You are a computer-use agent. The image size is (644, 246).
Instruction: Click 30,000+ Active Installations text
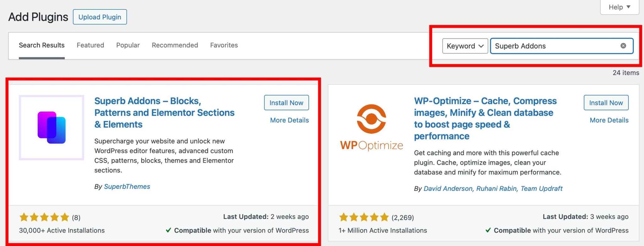pyautogui.click(x=62, y=230)
